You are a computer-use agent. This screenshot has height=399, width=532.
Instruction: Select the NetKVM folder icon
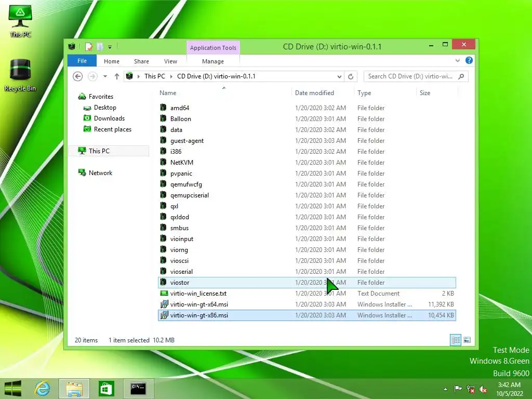click(163, 162)
